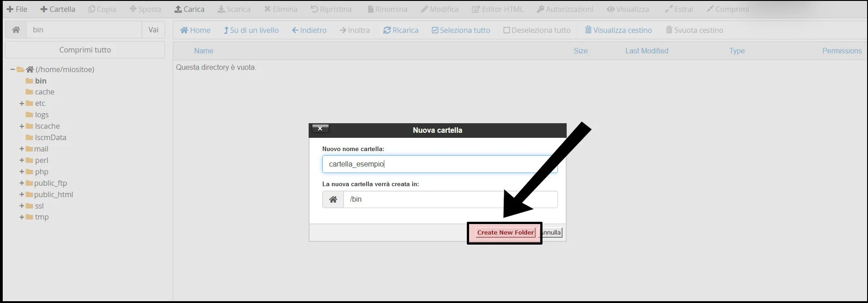Expand the php folder node
Viewport: 868px width, 303px height.
[22, 172]
